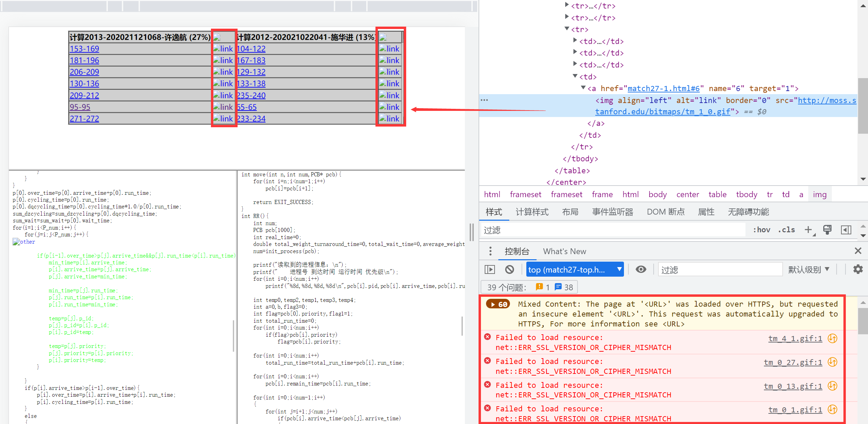
Task: Click the console 过滤 filter input field
Action: pyautogui.click(x=720, y=269)
